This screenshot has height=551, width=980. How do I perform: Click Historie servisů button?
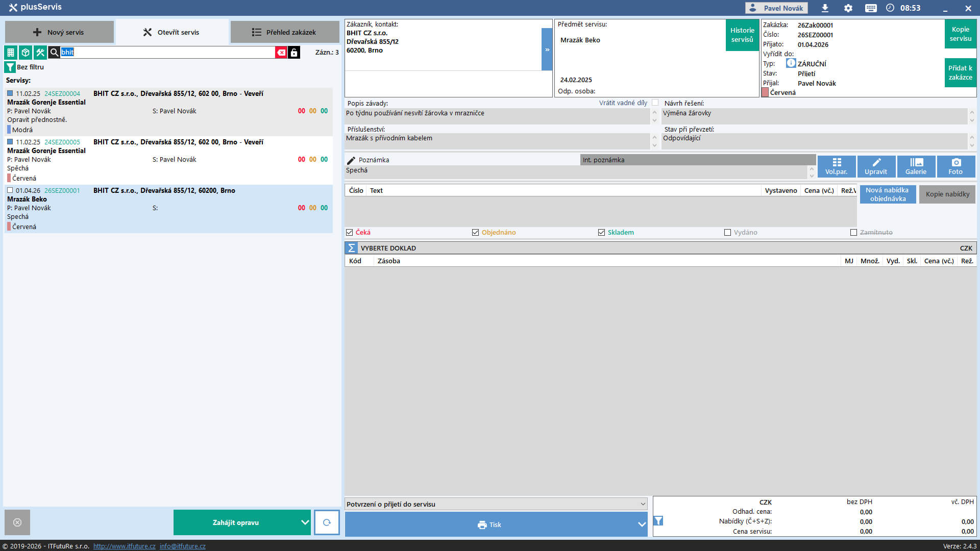pyautogui.click(x=742, y=35)
